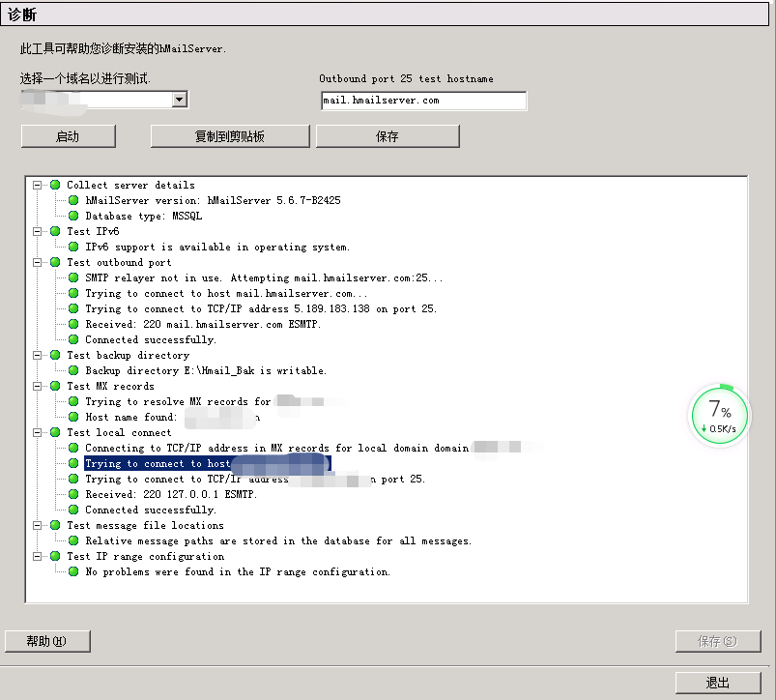Click green status icon beside Collect server details
This screenshot has width=776, height=700.
tap(55, 185)
